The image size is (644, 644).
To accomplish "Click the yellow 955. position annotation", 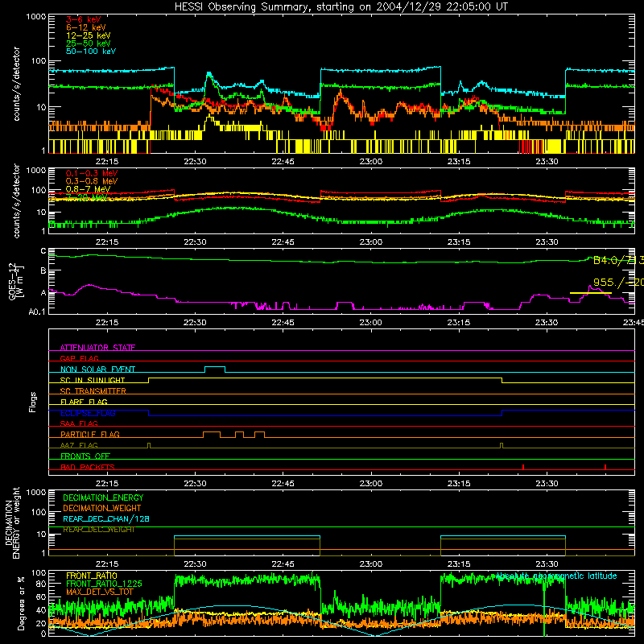I will (618, 283).
